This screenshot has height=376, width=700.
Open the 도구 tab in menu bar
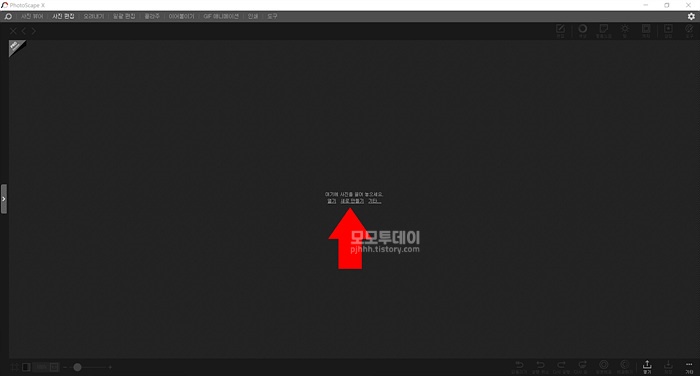pyautogui.click(x=272, y=16)
